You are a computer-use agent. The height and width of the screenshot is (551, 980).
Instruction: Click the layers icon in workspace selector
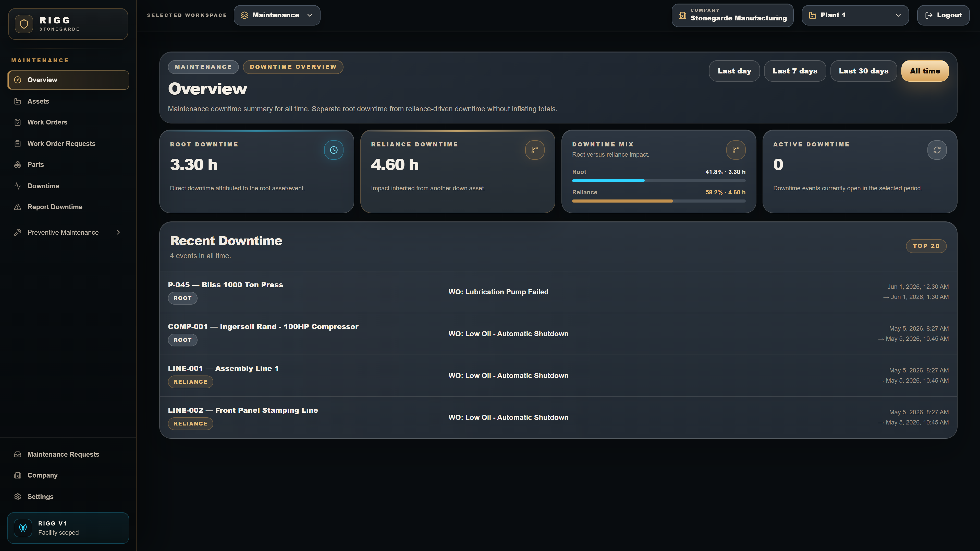pyautogui.click(x=244, y=15)
